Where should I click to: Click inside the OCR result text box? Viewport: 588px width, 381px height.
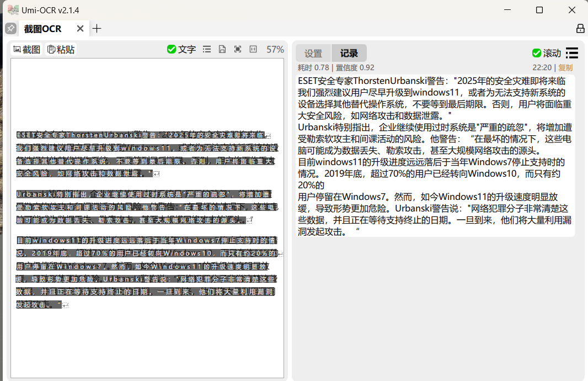tap(435, 156)
